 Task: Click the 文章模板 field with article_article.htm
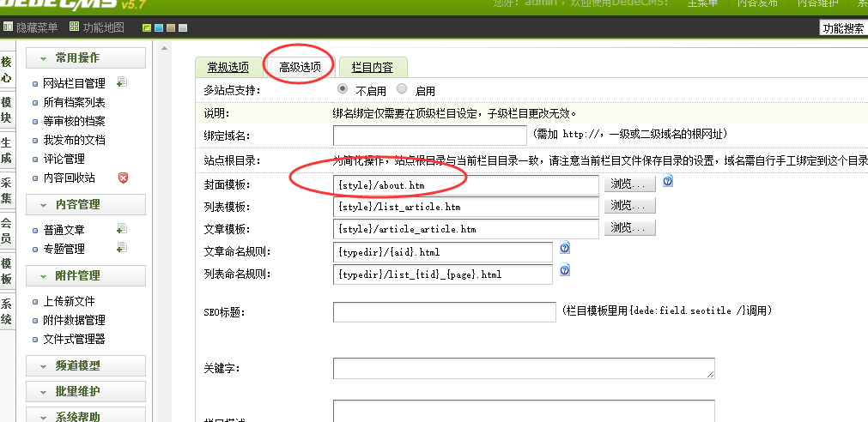point(466,229)
